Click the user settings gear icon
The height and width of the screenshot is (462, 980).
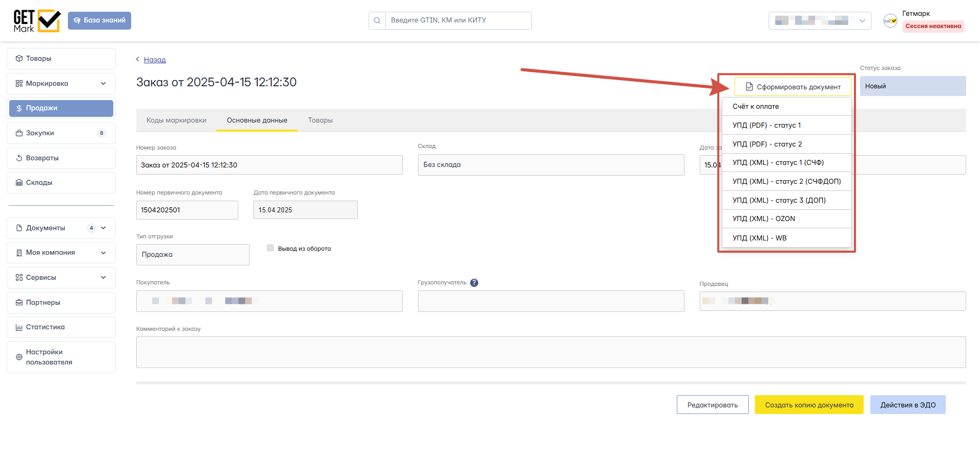click(x=19, y=357)
